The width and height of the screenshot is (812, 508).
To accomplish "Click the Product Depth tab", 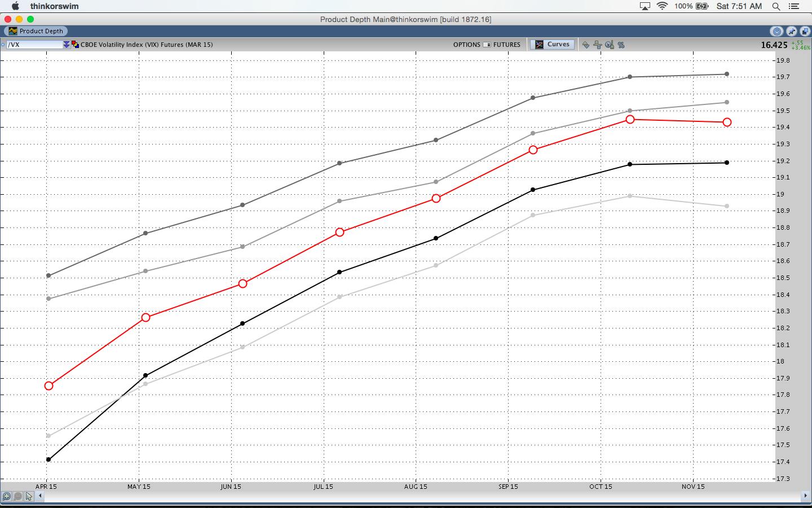I will 36,31.
